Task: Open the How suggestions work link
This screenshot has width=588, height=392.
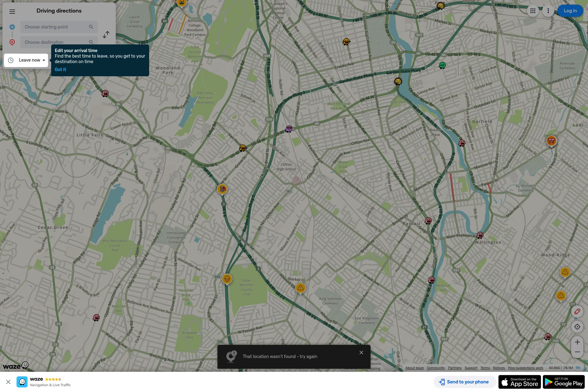Action: click(526, 368)
